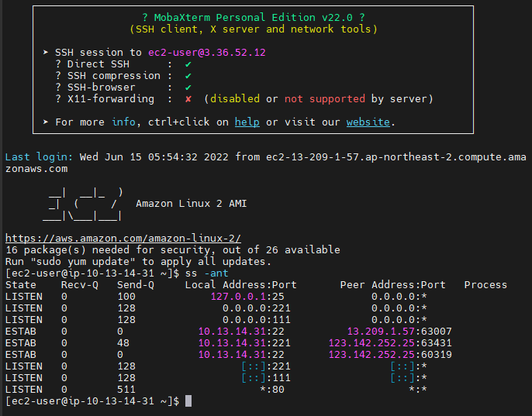The width and height of the screenshot is (532, 416).
Task: Click Send-Q value 511
Action: [126, 390]
